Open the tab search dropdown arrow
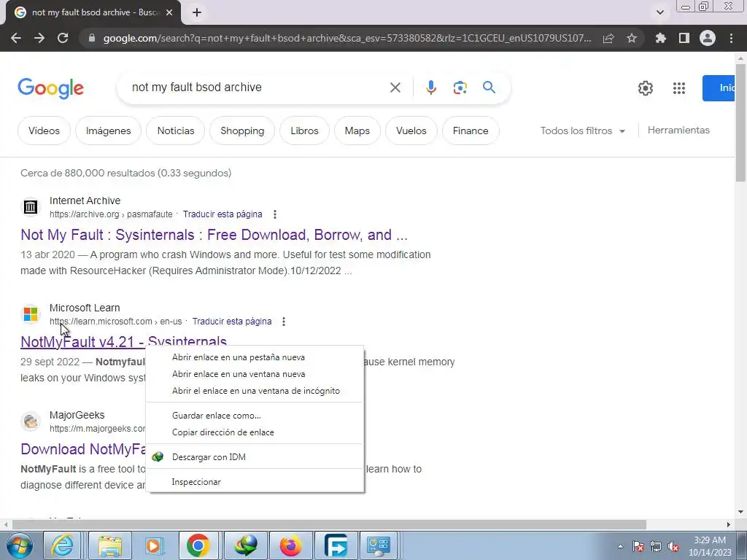Viewport: 747px width, 560px height. coord(660,12)
